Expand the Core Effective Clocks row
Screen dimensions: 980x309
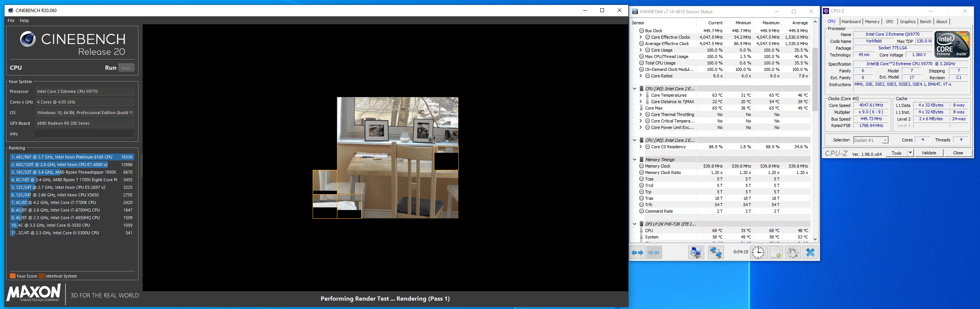tap(641, 37)
